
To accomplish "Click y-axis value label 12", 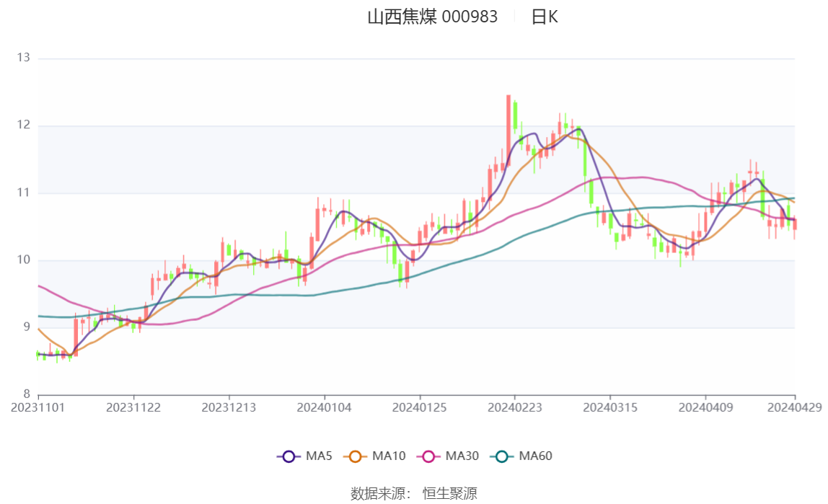I will [23, 125].
